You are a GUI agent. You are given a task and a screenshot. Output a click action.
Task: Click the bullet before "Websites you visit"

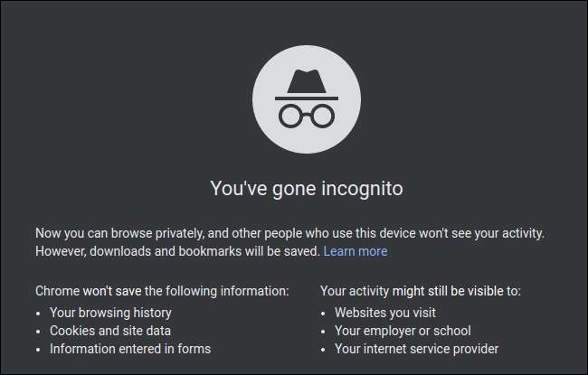(325, 312)
